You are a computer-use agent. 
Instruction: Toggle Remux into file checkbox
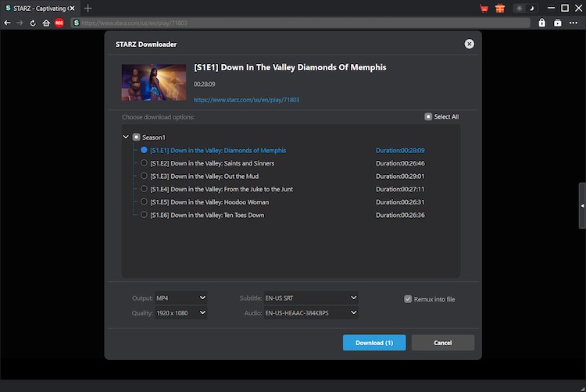pos(408,299)
